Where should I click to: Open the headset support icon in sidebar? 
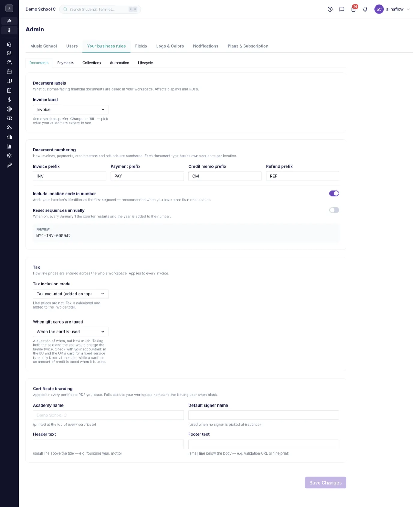(x=9, y=44)
